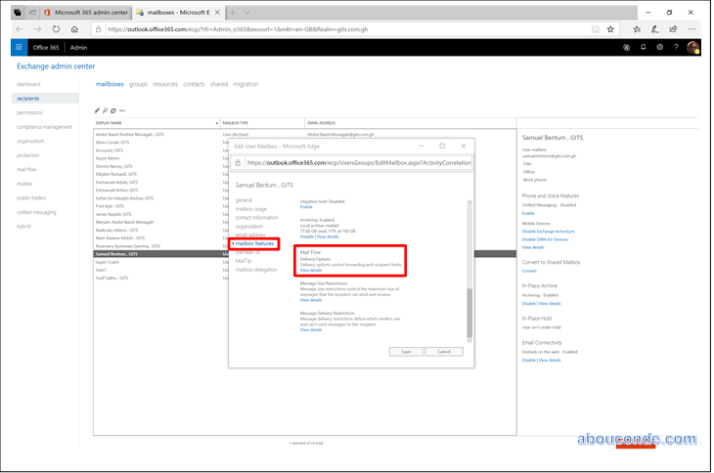Click the Save button in dialog
Image resolution: width=714 pixels, height=473 pixels.
(406, 352)
